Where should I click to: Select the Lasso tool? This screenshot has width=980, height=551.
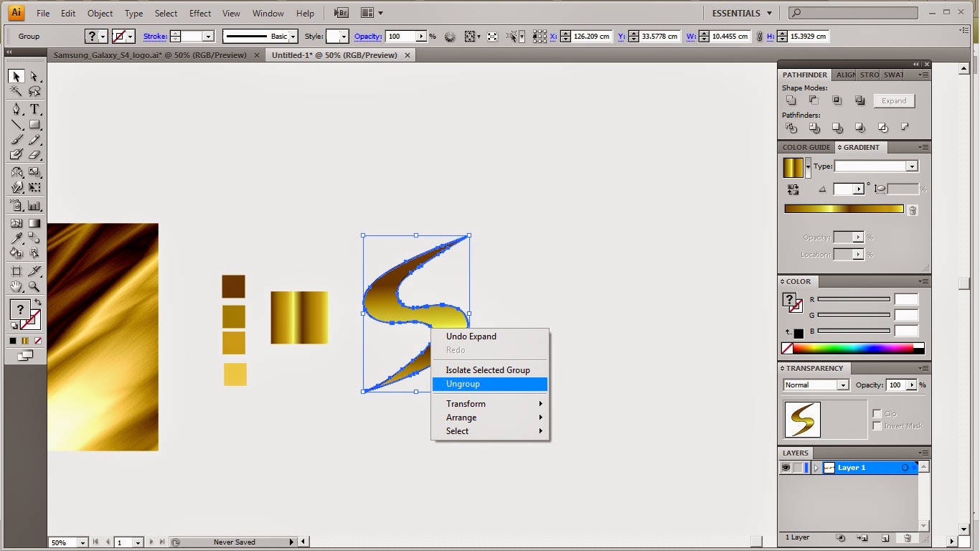[34, 91]
